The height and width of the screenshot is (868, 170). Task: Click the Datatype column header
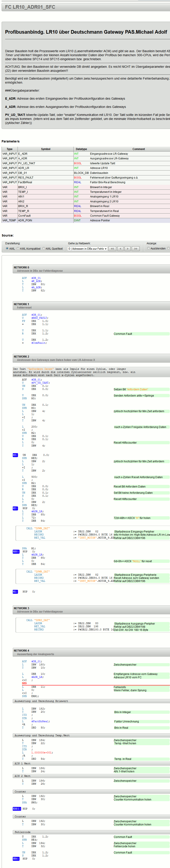[81, 149]
